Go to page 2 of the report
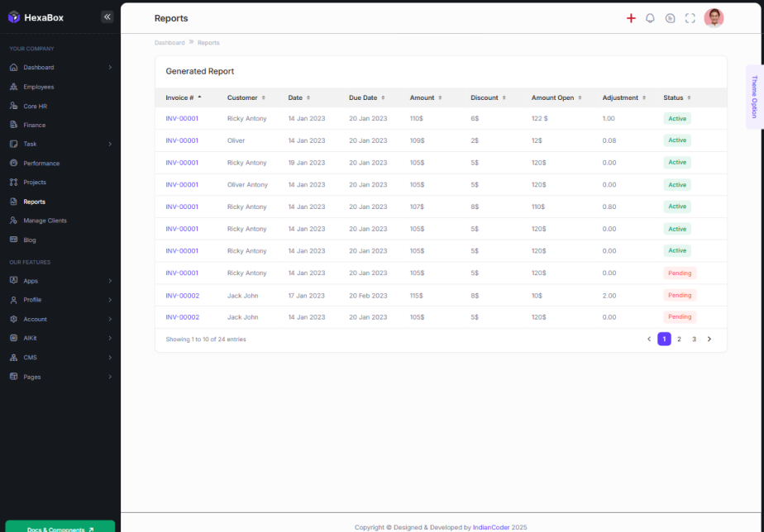764x532 pixels. (679, 339)
